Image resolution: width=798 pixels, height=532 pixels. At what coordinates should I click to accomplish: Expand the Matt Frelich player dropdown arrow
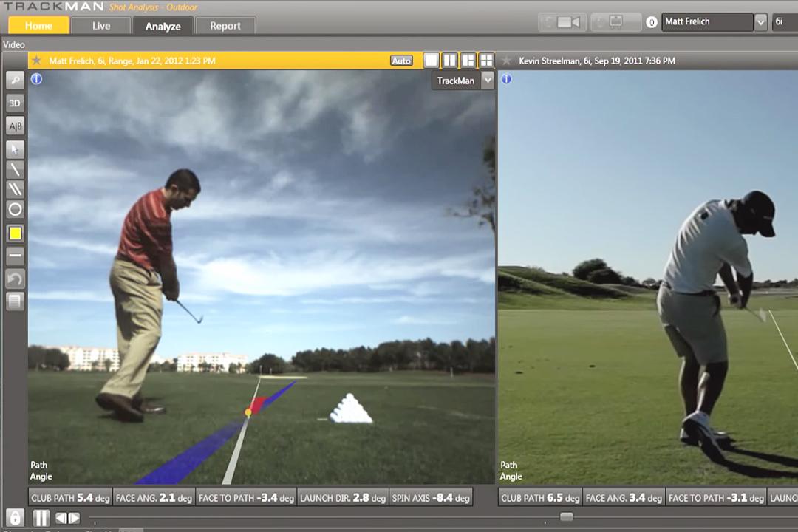(x=760, y=22)
